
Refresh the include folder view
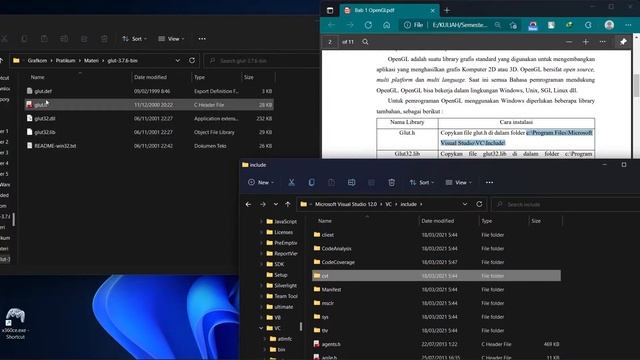(479, 204)
